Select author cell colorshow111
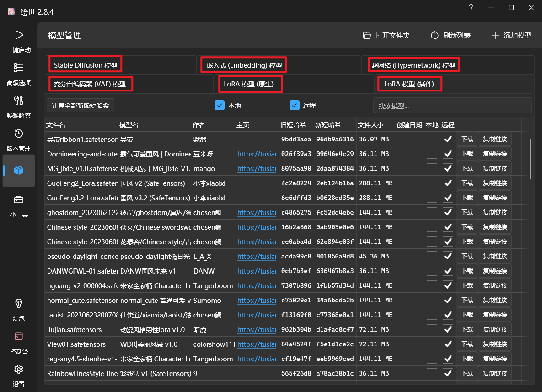The width and height of the screenshot is (542, 392). click(214, 344)
